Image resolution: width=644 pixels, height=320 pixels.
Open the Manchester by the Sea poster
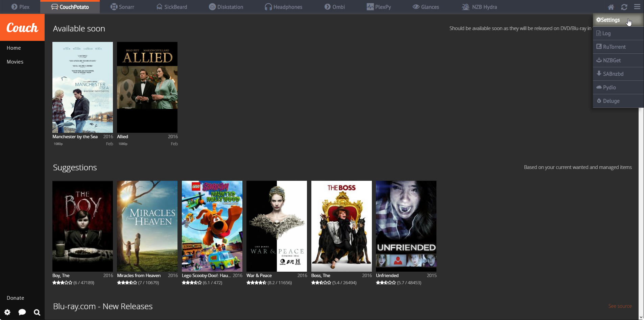pos(82,87)
